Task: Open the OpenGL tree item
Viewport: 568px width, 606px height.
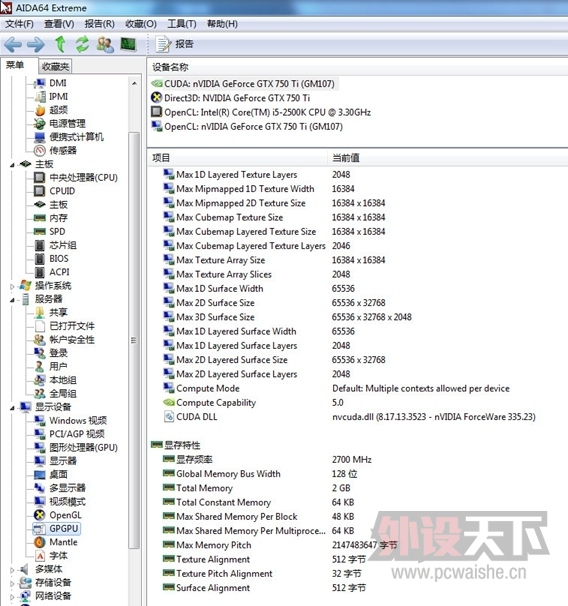Action: (x=65, y=515)
